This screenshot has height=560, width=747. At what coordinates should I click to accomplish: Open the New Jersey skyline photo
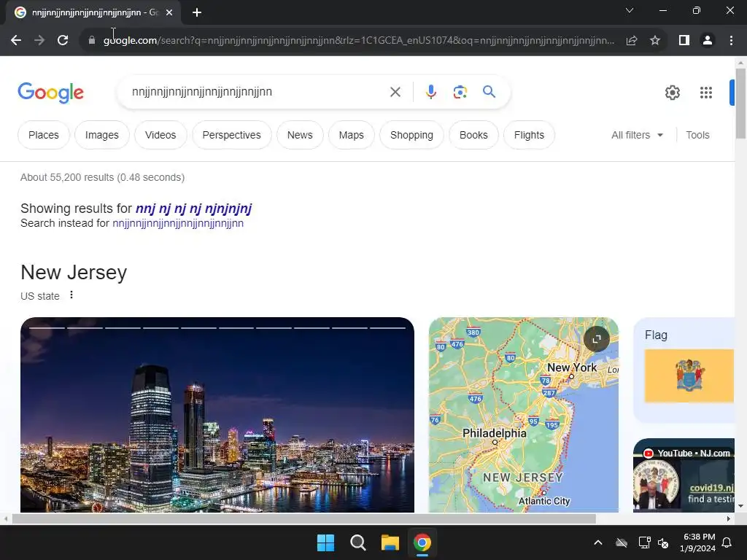(x=217, y=415)
